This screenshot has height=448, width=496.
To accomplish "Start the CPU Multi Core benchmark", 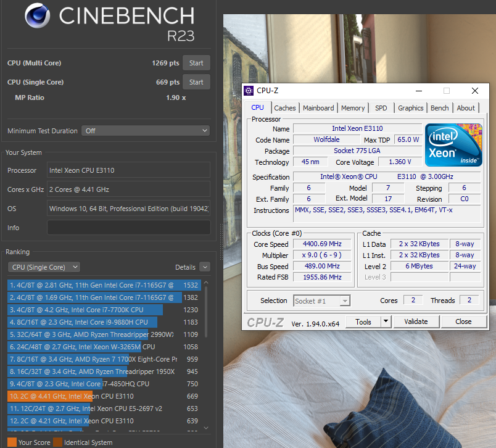I will click(x=197, y=63).
